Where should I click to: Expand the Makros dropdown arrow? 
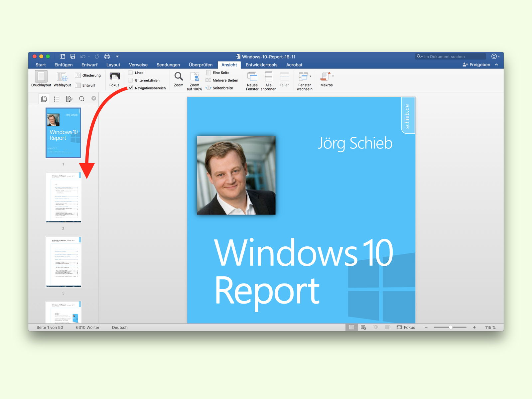tap(333, 76)
